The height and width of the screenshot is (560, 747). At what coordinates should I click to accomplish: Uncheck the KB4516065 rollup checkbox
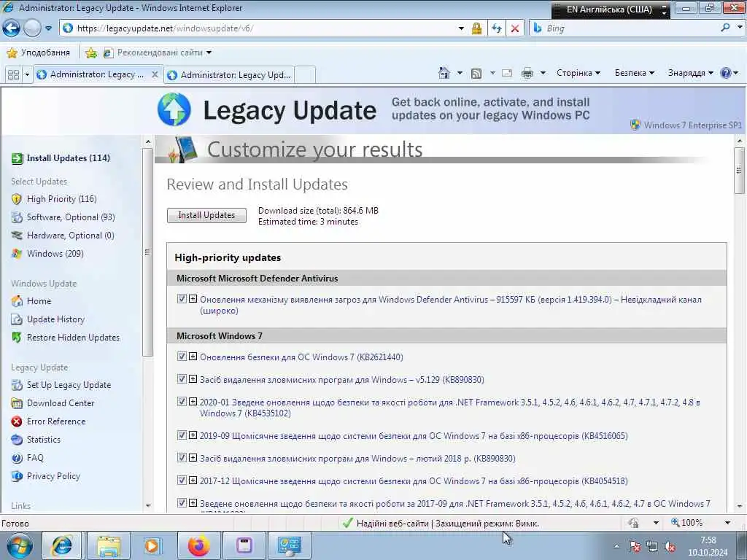(182, 435)
